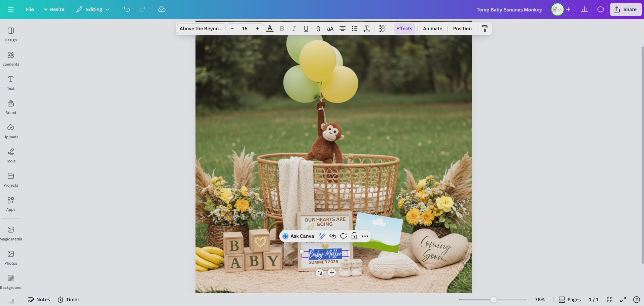The width and height of the screenshot is (644, 306).
Task: Open the more options menu in the floating toolbar
Action: 365,236
